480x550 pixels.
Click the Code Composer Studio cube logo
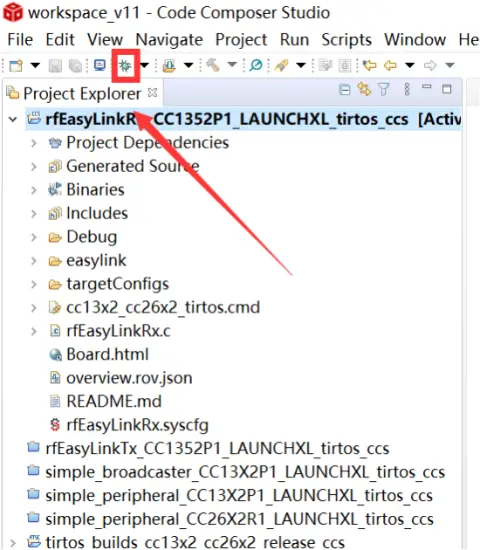point(13,12)
